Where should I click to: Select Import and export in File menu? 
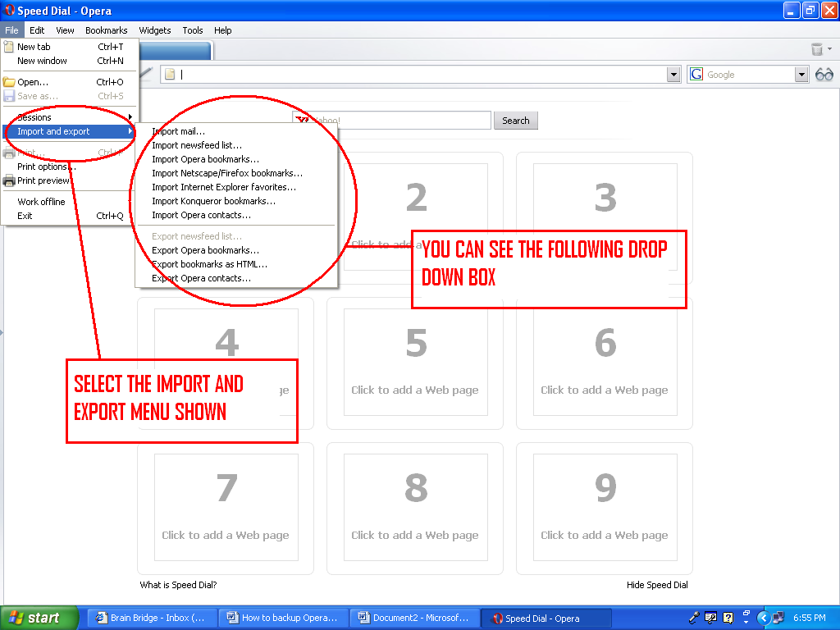(x=69, y=131)
